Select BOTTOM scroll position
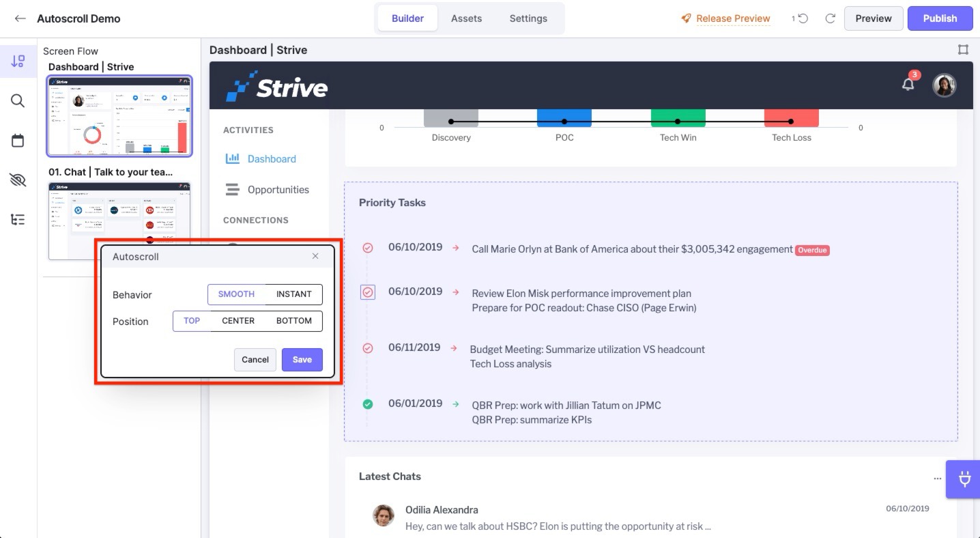Viewport: 980px width, 538px height. coord(293,321)
